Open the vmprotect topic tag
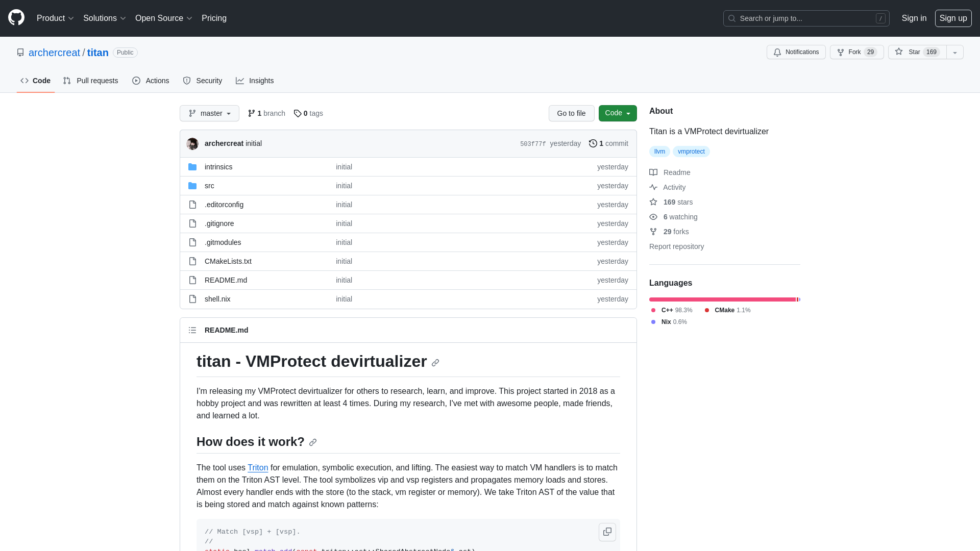 [691, 152]
